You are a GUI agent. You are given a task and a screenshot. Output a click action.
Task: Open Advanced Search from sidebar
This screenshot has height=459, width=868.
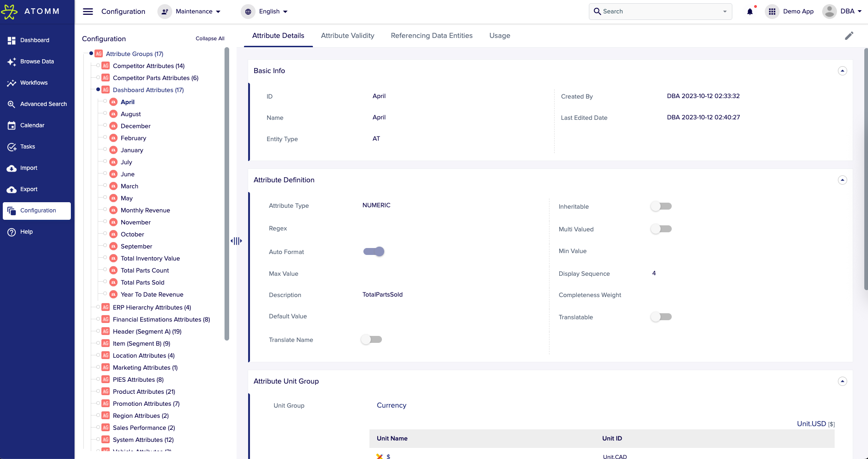pyautogui.click(x=43, y=104)
